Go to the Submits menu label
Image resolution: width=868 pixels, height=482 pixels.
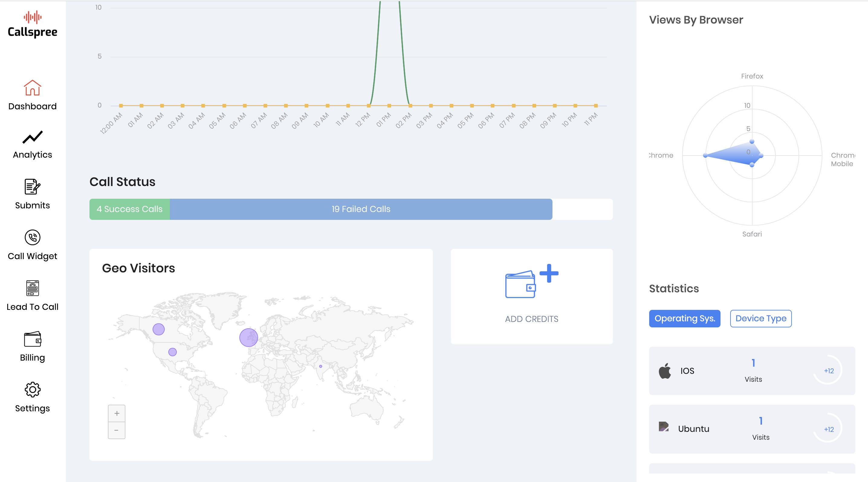[x=32, y=205]
